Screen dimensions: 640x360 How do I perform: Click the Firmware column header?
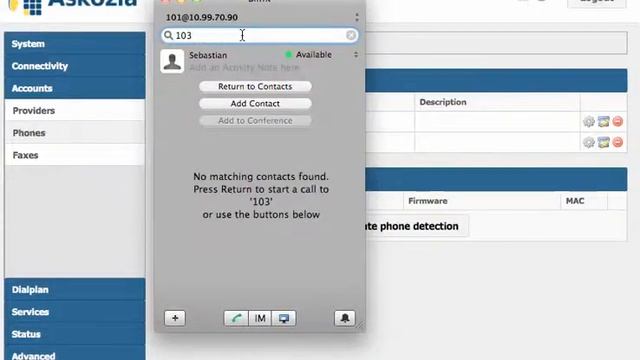coord(428,201)
